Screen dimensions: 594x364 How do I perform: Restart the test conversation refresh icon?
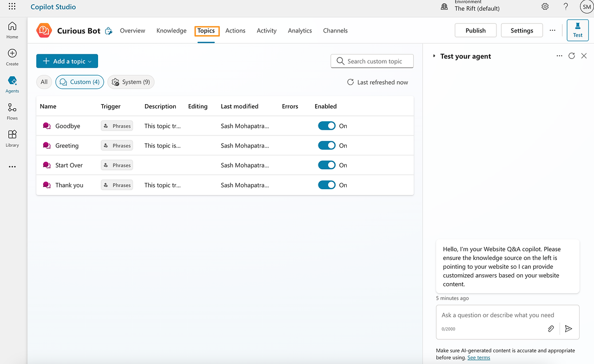tap(572, 56)
